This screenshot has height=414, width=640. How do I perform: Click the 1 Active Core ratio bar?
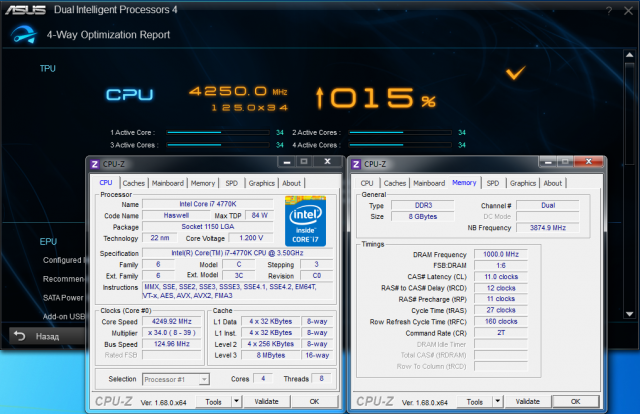point(218,132)
